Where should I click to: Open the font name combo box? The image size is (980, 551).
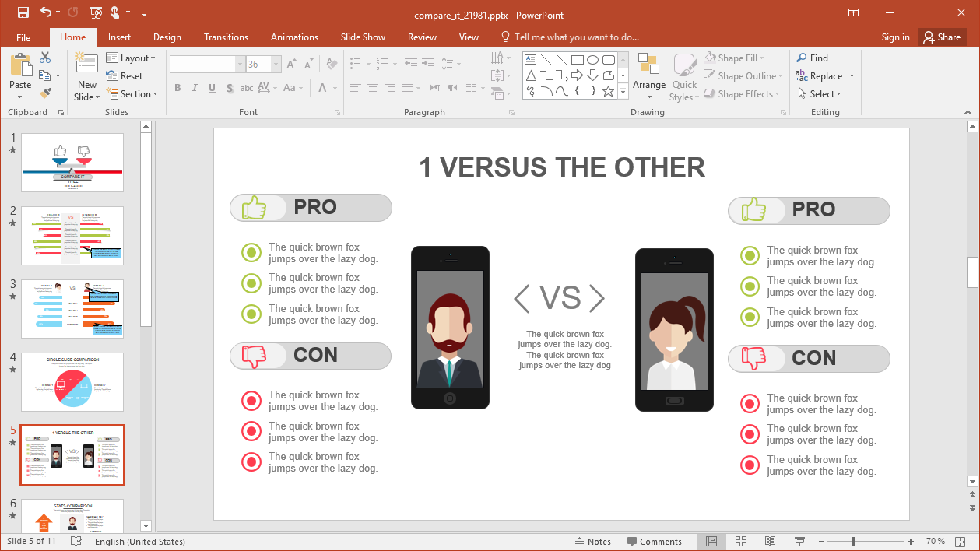pyautogui.click(x=240, y=65)
